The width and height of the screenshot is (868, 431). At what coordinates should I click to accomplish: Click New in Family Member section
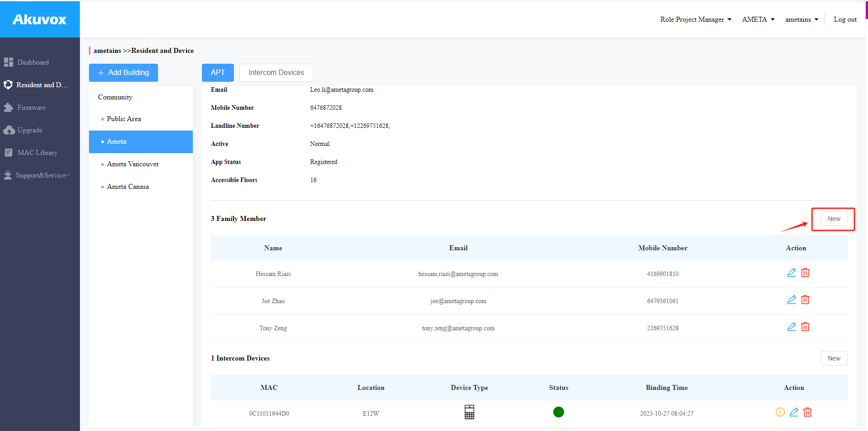(x=834, y=219)
